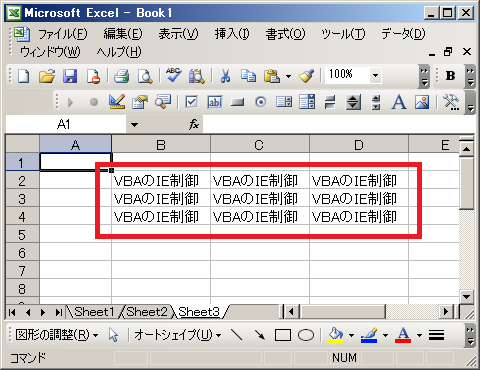Insert a Spin Button control
Image resolution: width=480 pixels, height=370 pixels.
point(353,102)
